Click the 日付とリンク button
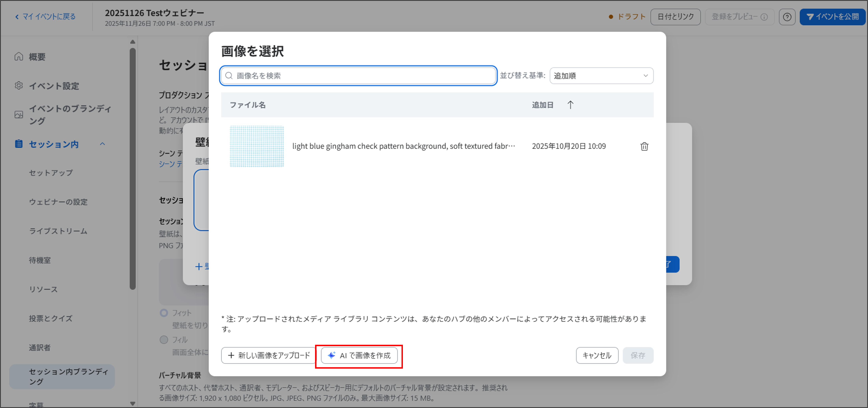 point(675,17)
